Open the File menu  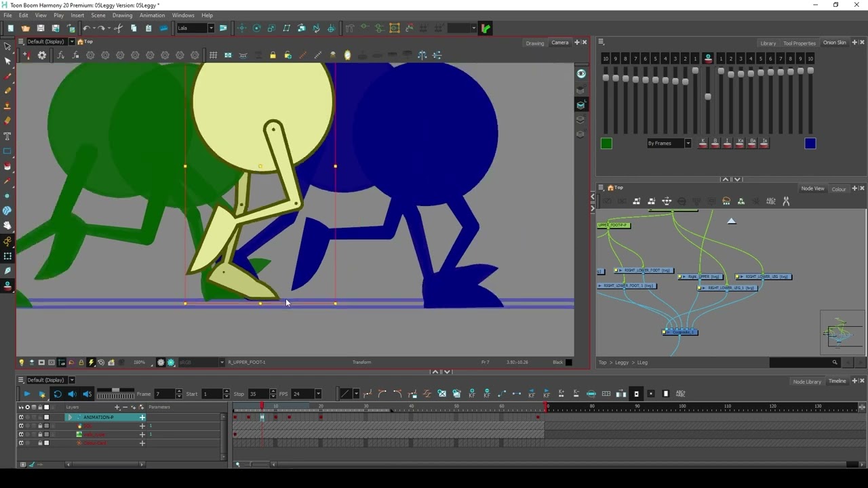pos(7,15)
